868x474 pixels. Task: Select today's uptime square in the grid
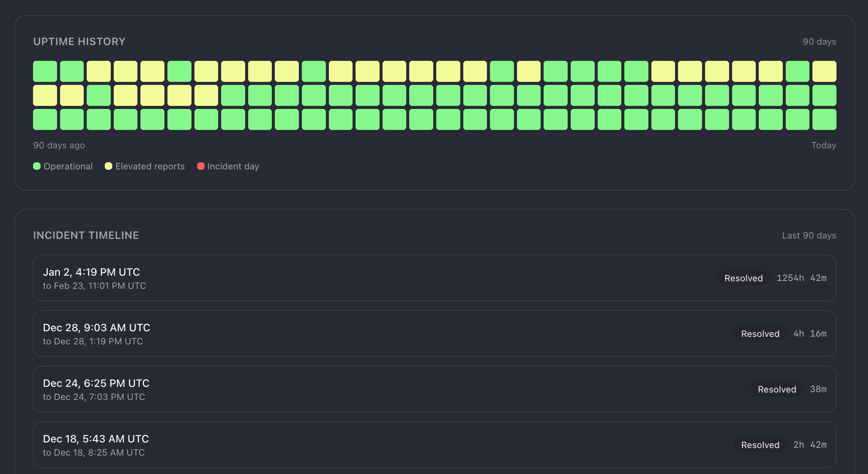click(824, 119)
